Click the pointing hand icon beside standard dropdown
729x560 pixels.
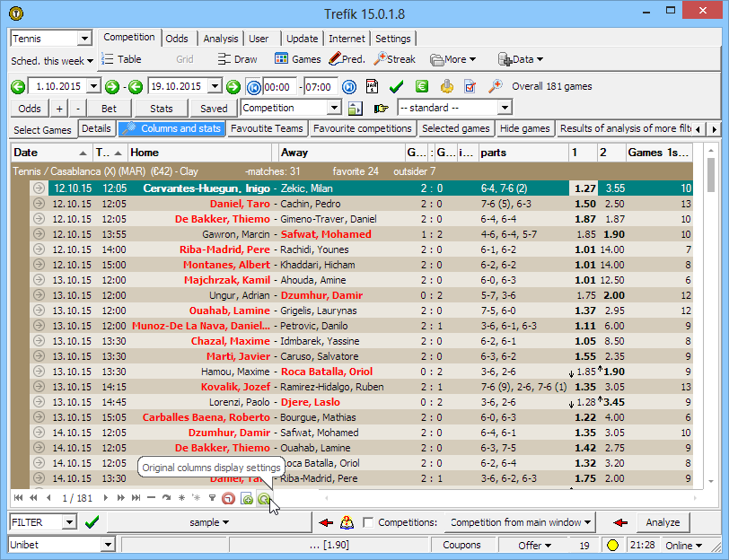coord(382,109)
